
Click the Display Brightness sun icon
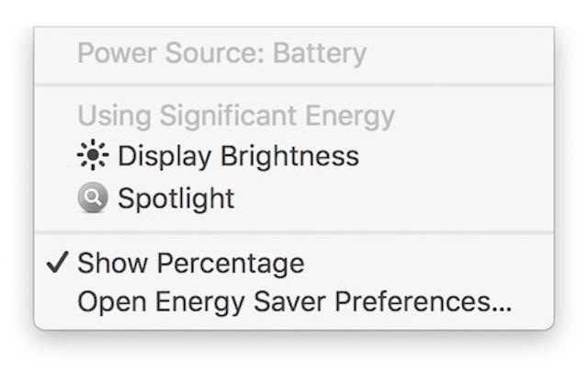coord(92,157)
